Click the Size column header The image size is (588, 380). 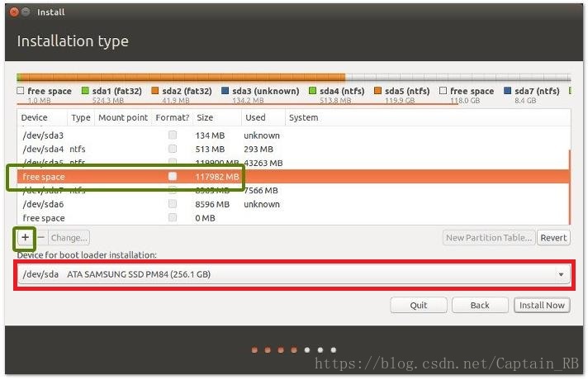click(x=216, y=117)
